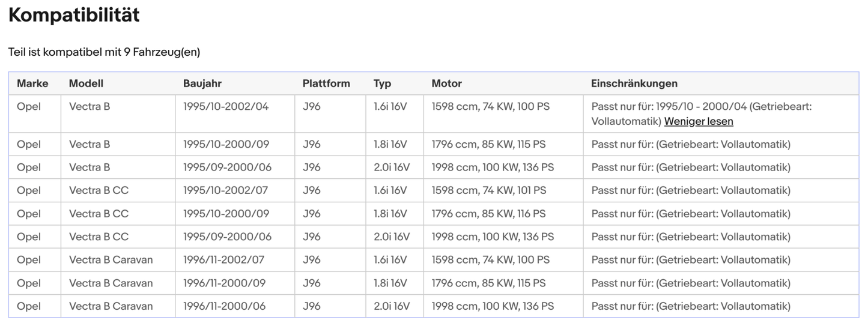Screen dimensions: 868x323
Task: Click the 'Kompatibilität' section heading
Action: point(74,15)
